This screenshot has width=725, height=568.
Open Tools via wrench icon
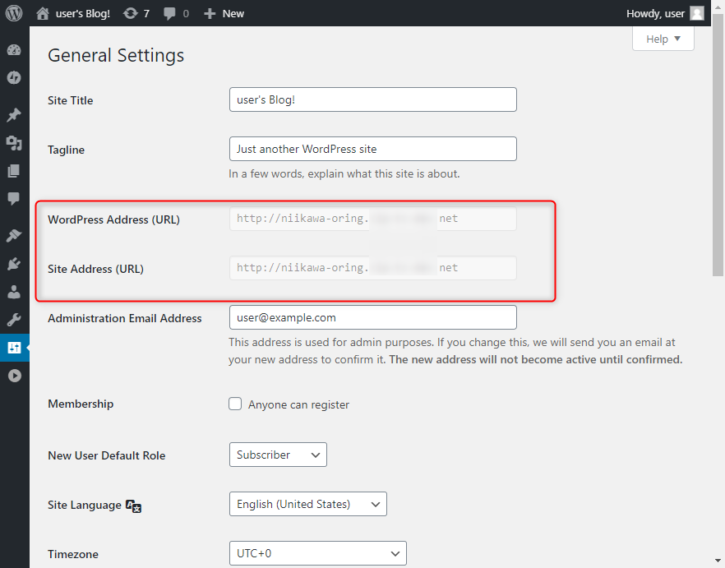pyautogui.click(x=14, y=320)
